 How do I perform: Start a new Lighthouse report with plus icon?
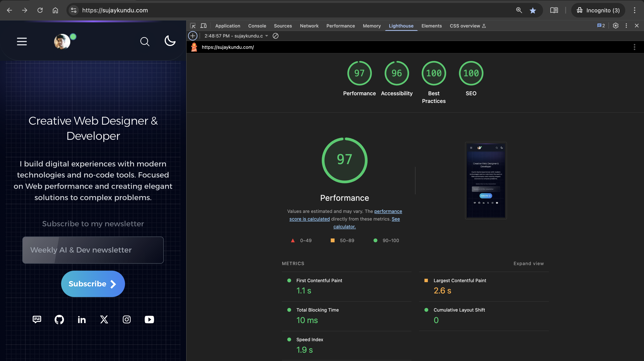(x=193, y=36)
